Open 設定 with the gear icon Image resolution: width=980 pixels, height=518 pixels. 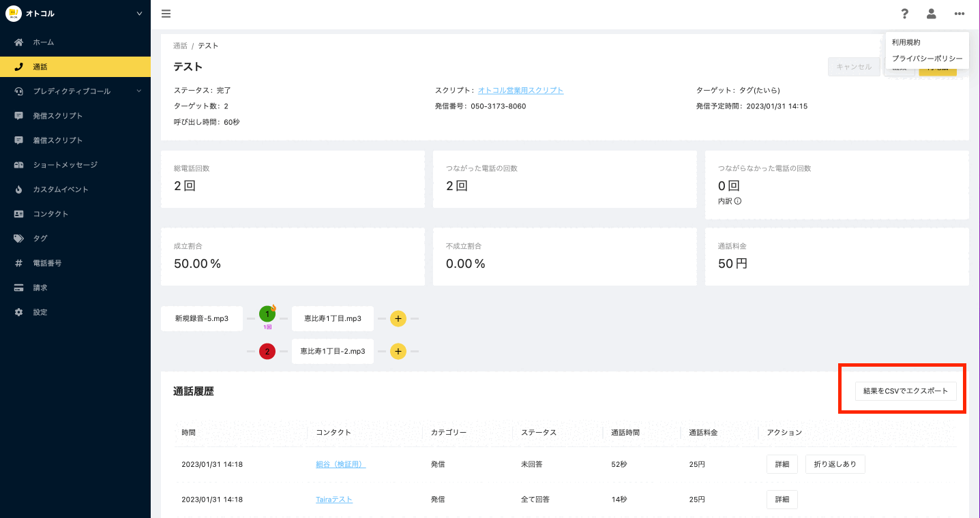pos(19,312)
